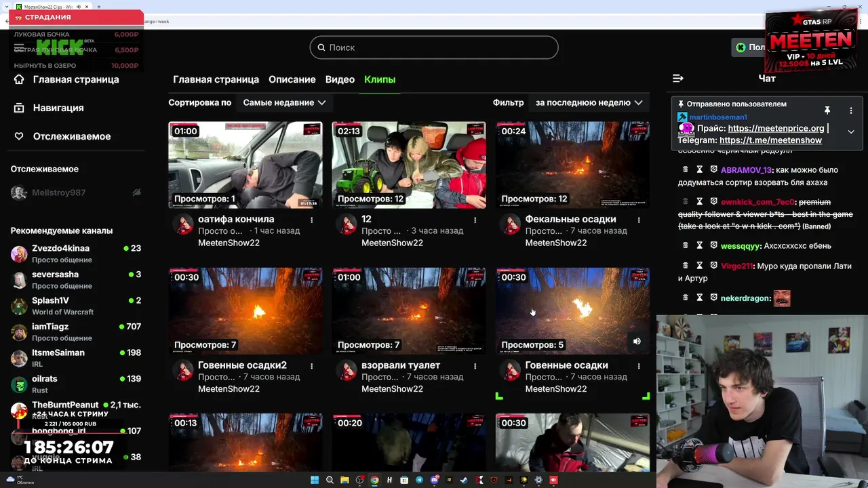
Task: Timeout ABRAMOV_13 using the hourglass icon
Action: [699, 170]
